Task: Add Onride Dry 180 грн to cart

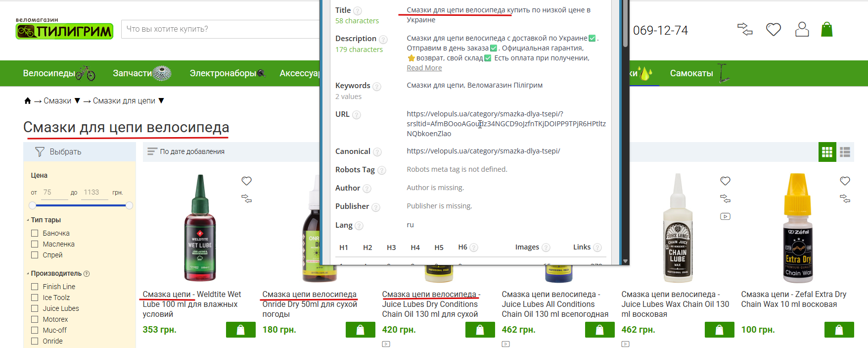Action: [x=361, y=330]
